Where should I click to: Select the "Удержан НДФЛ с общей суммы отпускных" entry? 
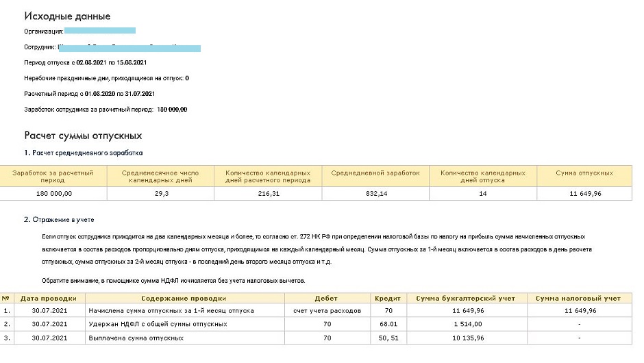click(x=158, y=324)
